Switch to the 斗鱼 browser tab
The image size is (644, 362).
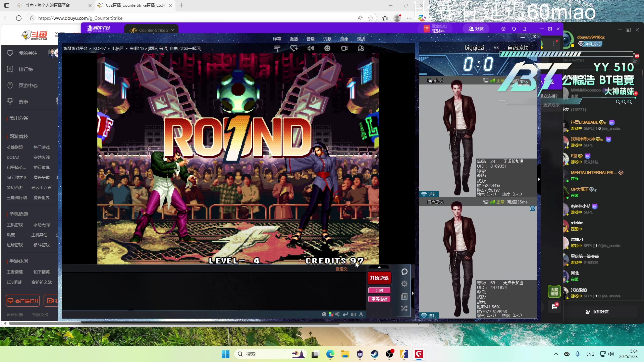point(54,5)
